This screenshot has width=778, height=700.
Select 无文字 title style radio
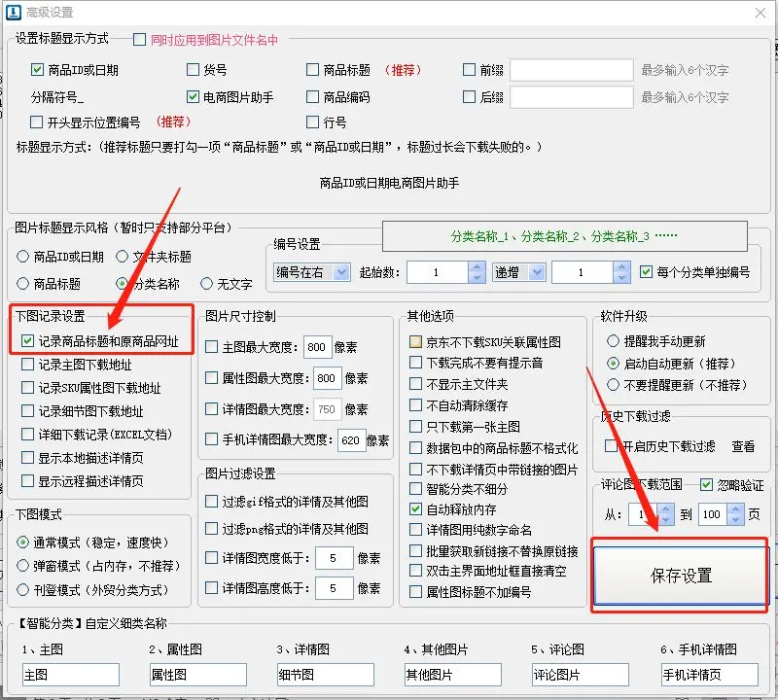click(206, 284)
